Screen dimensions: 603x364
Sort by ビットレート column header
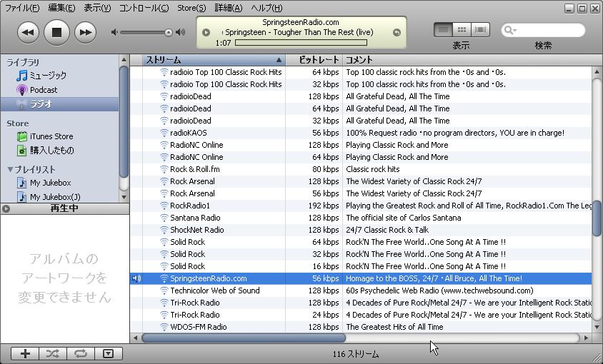coord(314,60)
